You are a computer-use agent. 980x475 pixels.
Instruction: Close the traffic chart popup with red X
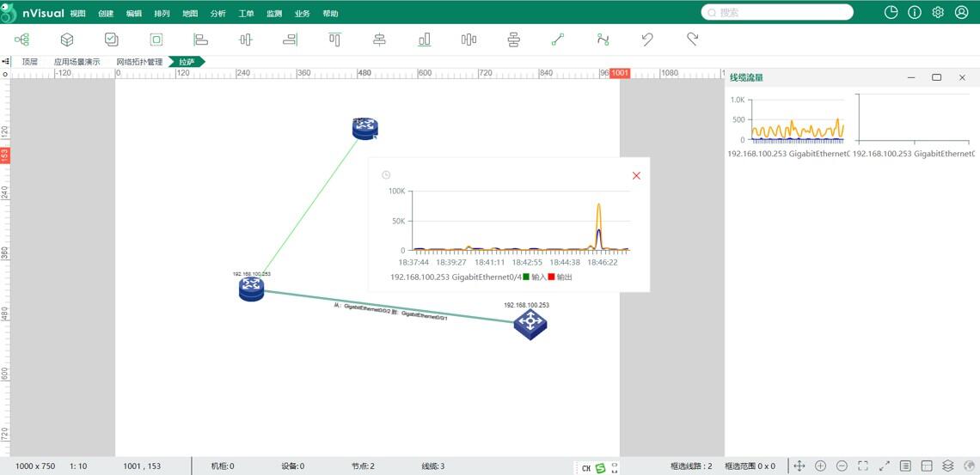coord(636,176)
